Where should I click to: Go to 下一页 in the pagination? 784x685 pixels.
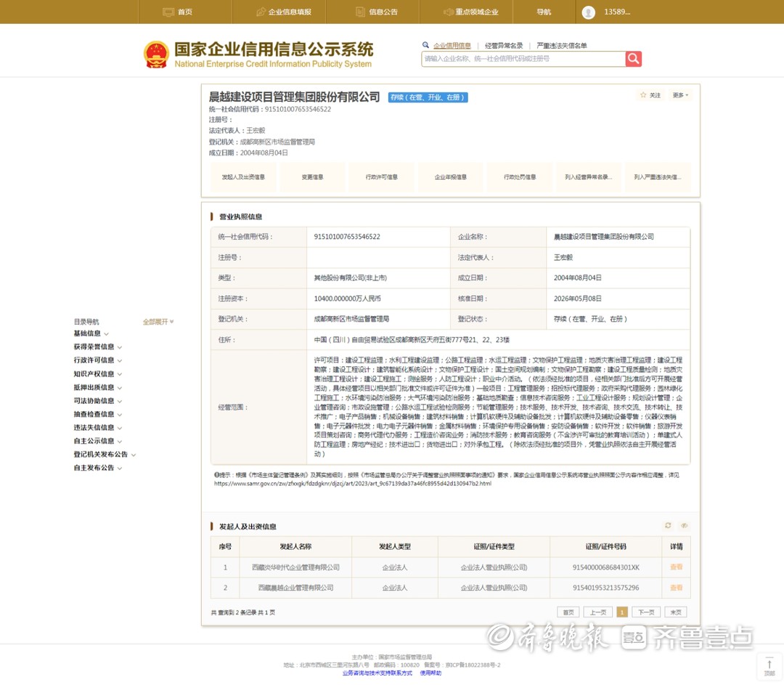646,612
